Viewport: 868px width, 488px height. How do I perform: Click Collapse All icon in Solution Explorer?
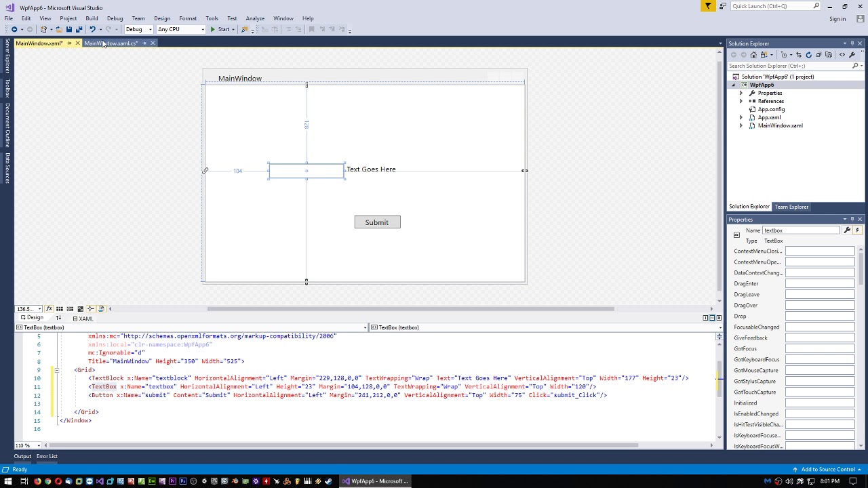point(818,55)
